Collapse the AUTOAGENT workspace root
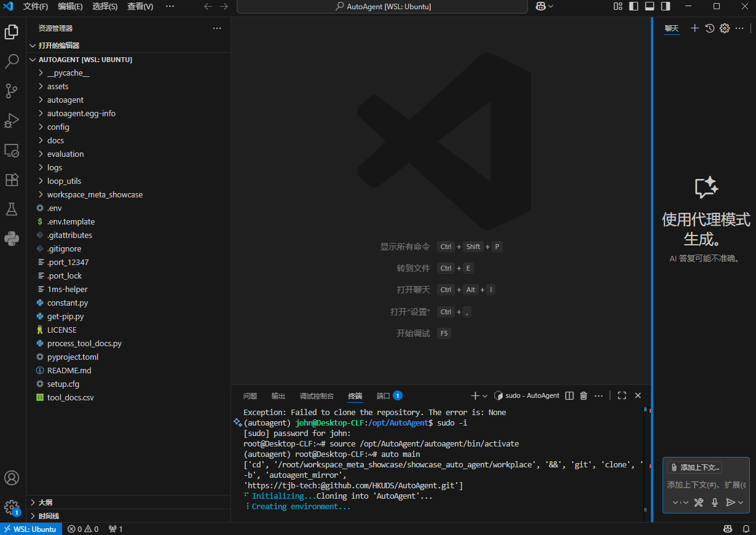Screen dimensions: 756x535 tap(128, 60)
